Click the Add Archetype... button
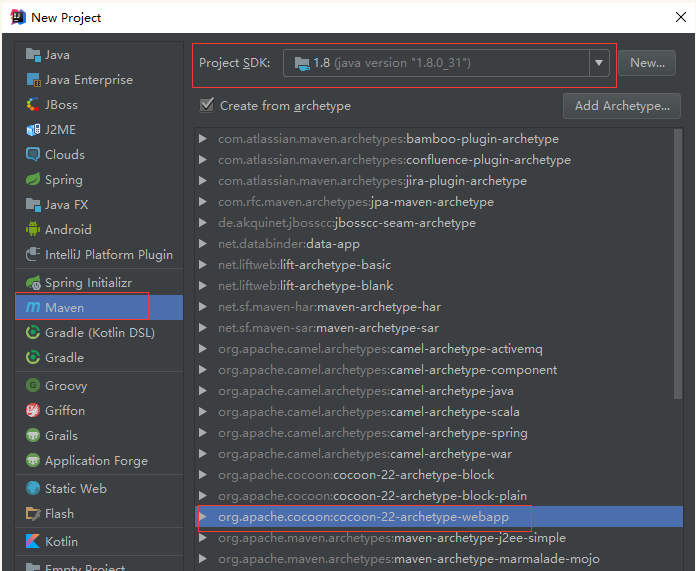The height and width of the screenshot is (571, 696). [622, 106]
